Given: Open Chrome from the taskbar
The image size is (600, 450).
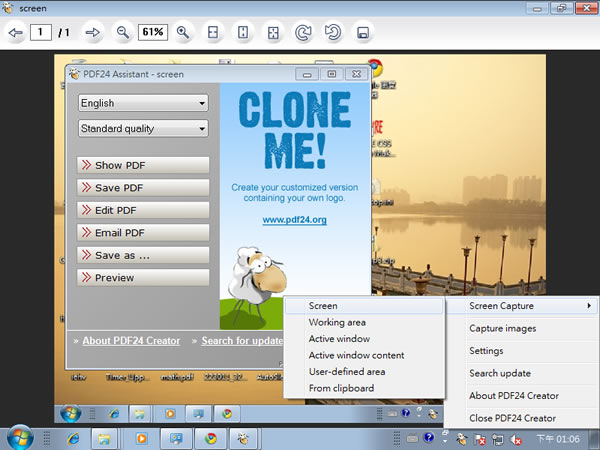Looking at the screenshot, I should (x=210, y=439).
